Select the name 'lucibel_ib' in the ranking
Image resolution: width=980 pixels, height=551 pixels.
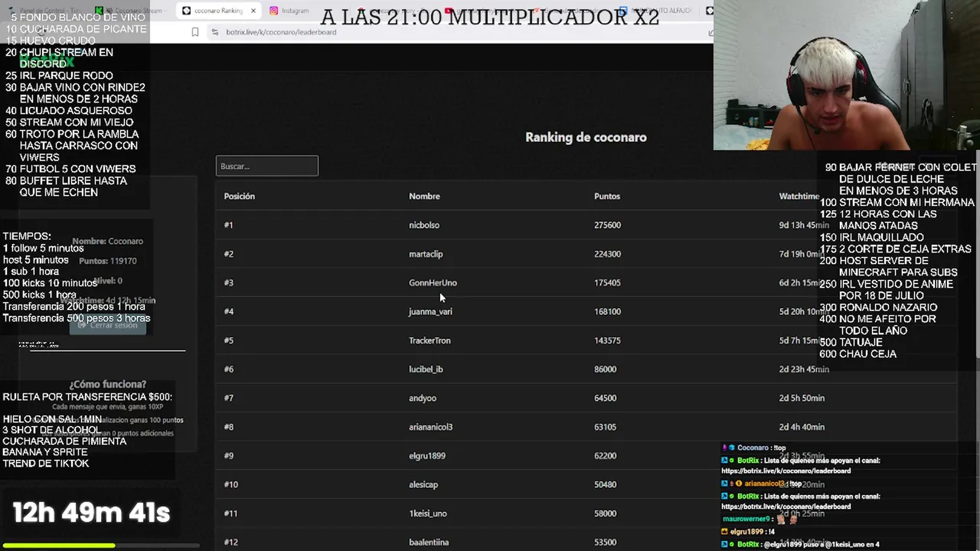[426, 370]
